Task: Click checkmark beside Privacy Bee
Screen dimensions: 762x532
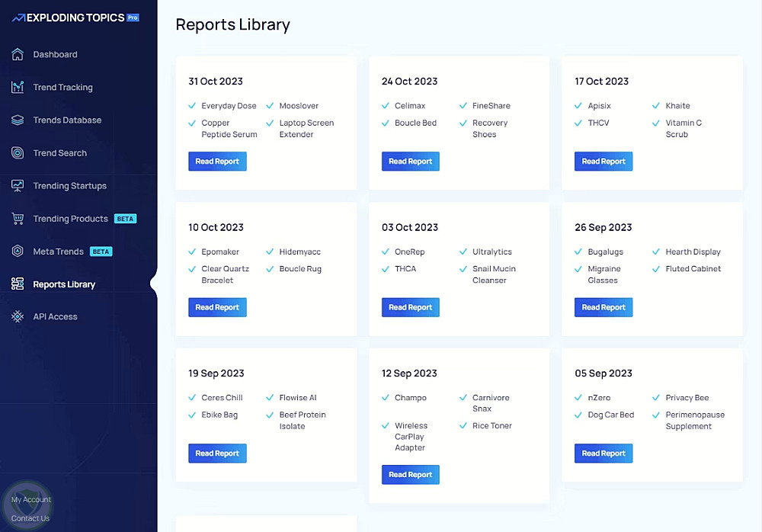Action: pyautogui.click(x=656, y=397)
